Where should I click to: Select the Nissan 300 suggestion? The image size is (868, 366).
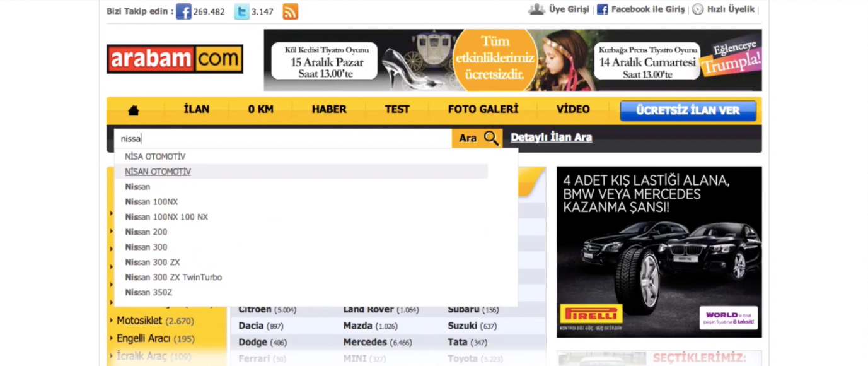click(x=146, y=247)
